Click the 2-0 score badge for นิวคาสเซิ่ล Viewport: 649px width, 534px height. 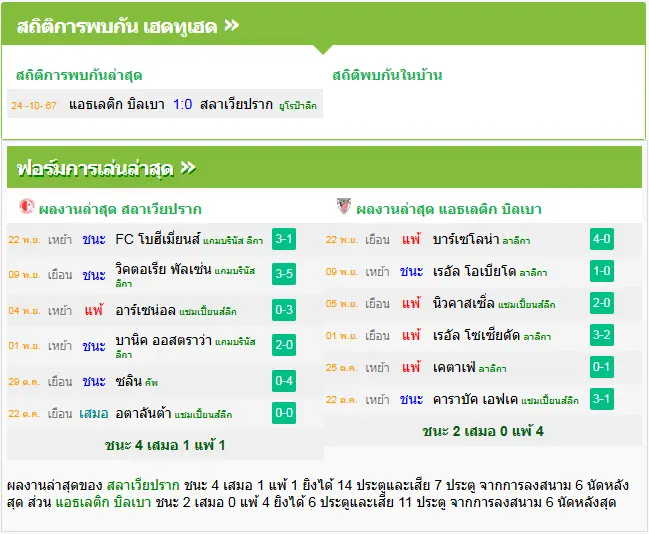point(602,303)
